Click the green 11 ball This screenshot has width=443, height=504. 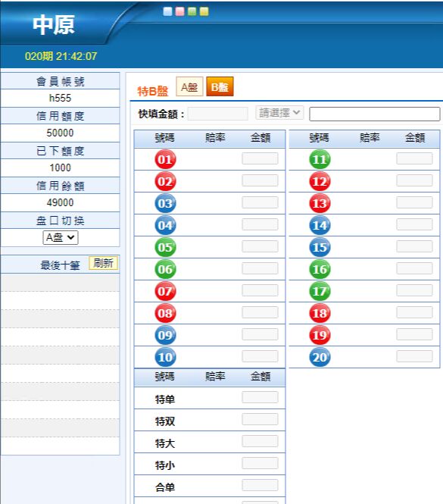320,159
